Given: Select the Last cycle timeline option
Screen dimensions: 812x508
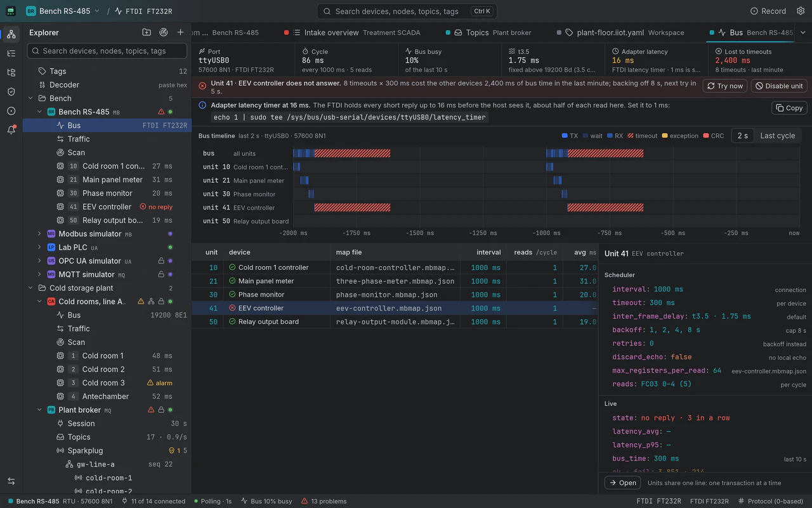Looking at the screenshot, I should pyautogui.click(x=777, y=135).
